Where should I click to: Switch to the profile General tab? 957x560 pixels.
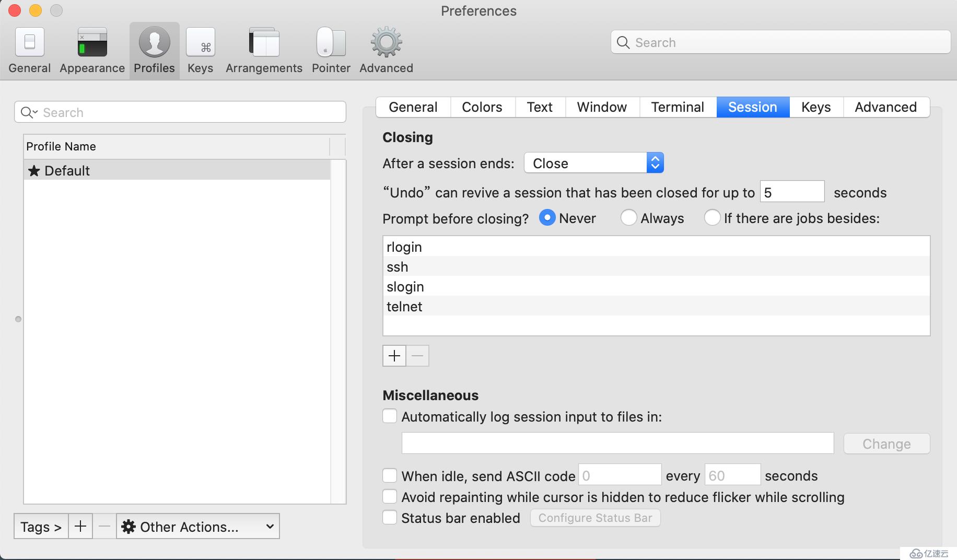pyautogui.click(x=413, y=107)
